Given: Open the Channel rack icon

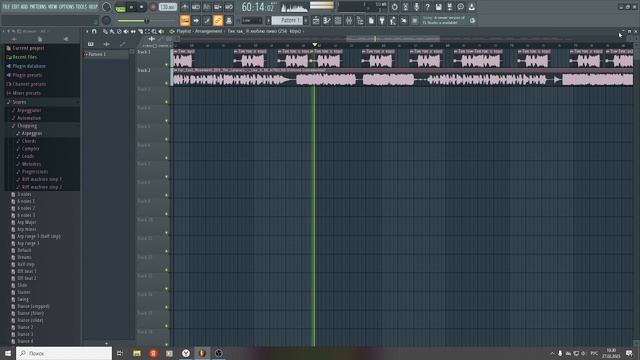Looking at the screenshot, I should pos(338,20).
